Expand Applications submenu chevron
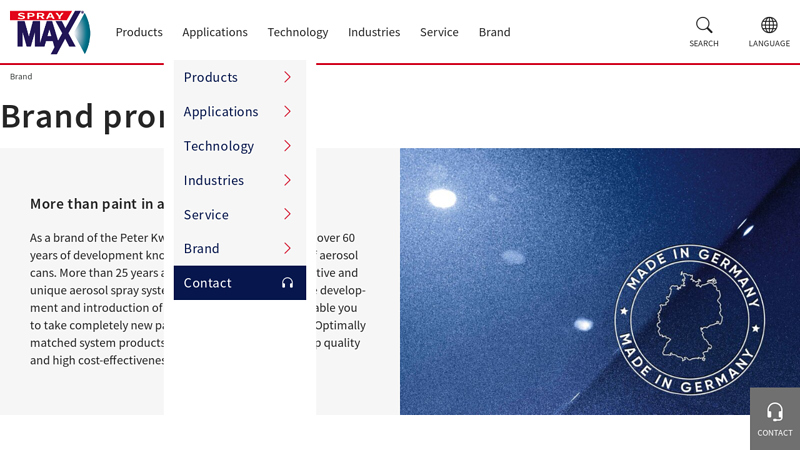 coord(287,111)
